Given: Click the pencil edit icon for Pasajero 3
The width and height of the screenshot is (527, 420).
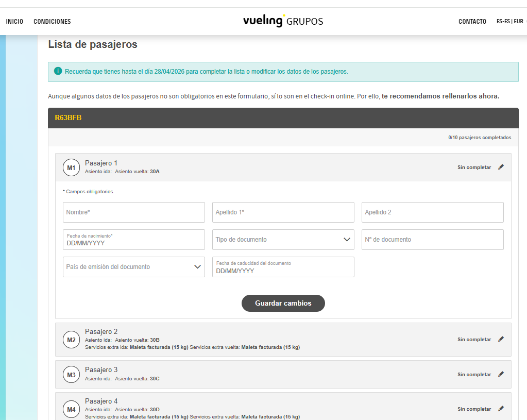Looking at the screenshot, I should (501, 374).
